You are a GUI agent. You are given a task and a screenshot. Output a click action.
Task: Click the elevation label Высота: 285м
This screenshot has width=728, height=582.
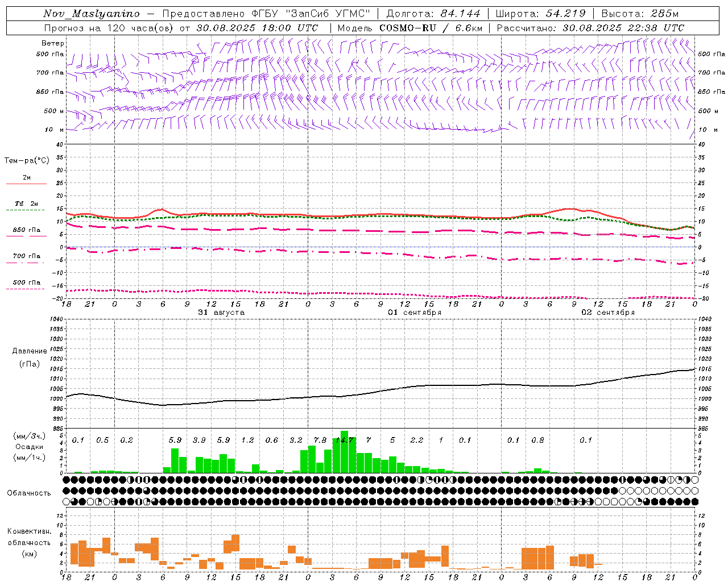(640, 14)
